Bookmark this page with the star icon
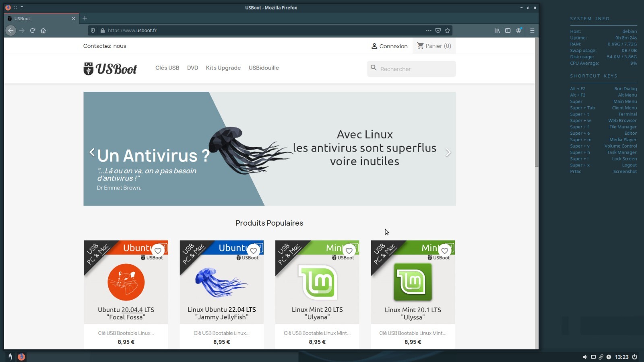Viewport: 644px width, 362px height. [x=447, y=31]
